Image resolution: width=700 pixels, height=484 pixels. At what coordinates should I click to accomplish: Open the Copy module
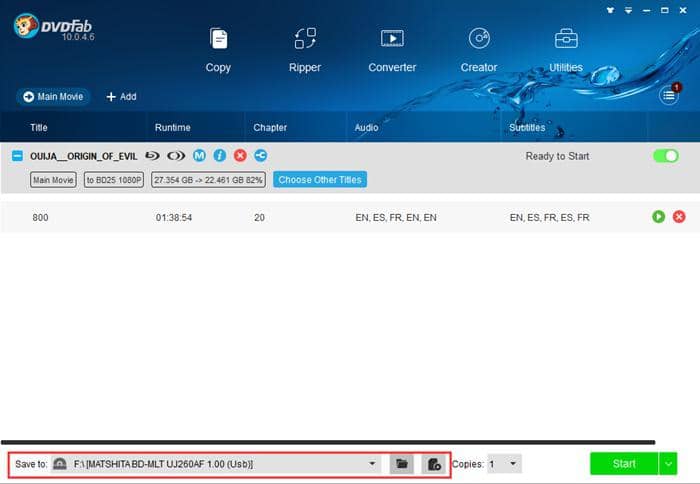(218, 50)
